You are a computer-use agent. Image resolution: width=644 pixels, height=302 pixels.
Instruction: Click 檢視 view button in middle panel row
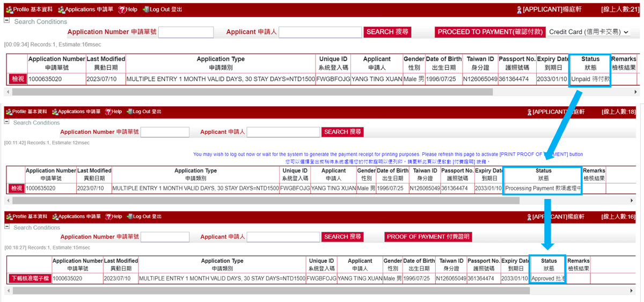point(16,189)
